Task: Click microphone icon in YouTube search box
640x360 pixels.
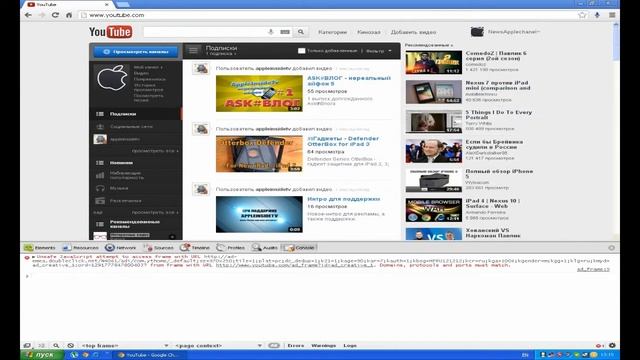Action: coord(271,32)
